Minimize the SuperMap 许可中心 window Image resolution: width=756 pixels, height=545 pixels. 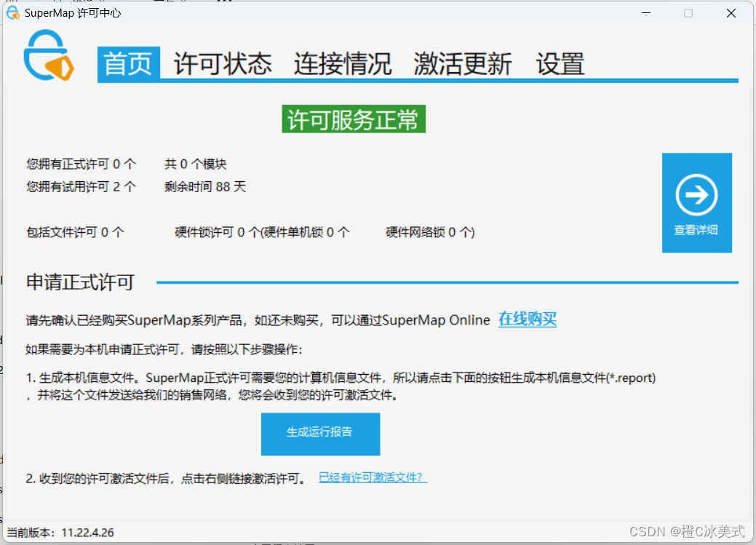645,12
